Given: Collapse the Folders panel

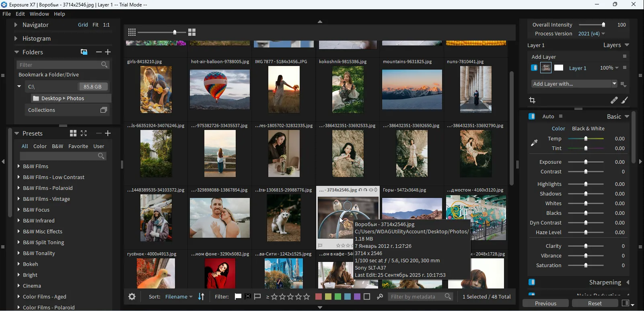Looking at the screenshot, I should pyautogui.click(x=16, y=52).
